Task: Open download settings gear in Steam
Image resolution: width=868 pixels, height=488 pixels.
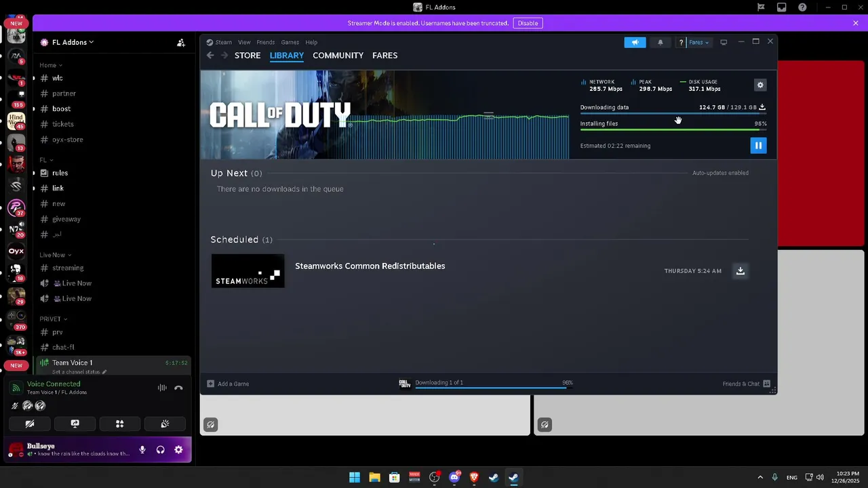Action: point(760,85)
